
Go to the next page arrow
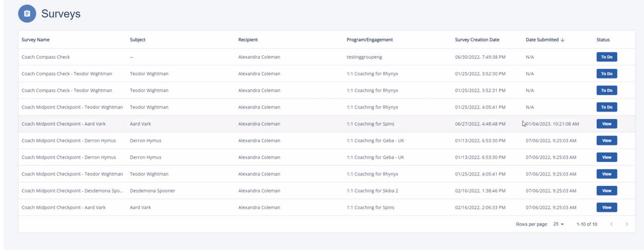[627, 224]
